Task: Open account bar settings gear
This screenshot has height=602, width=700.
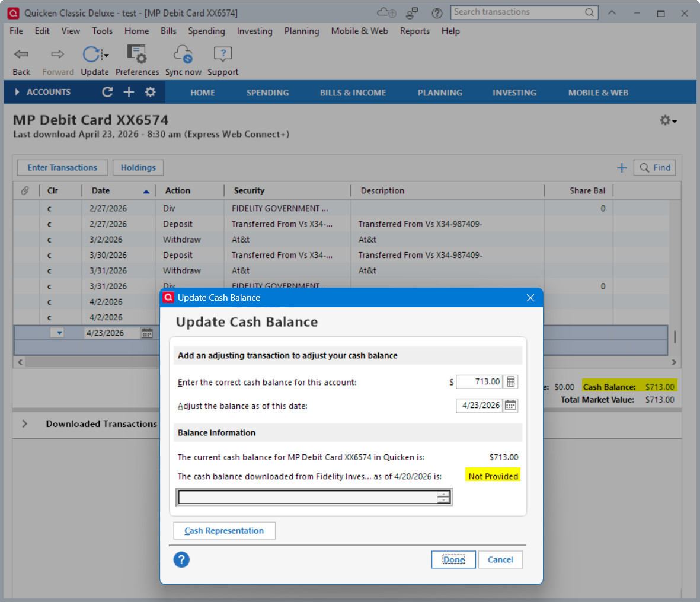Action: click(151, 92)
